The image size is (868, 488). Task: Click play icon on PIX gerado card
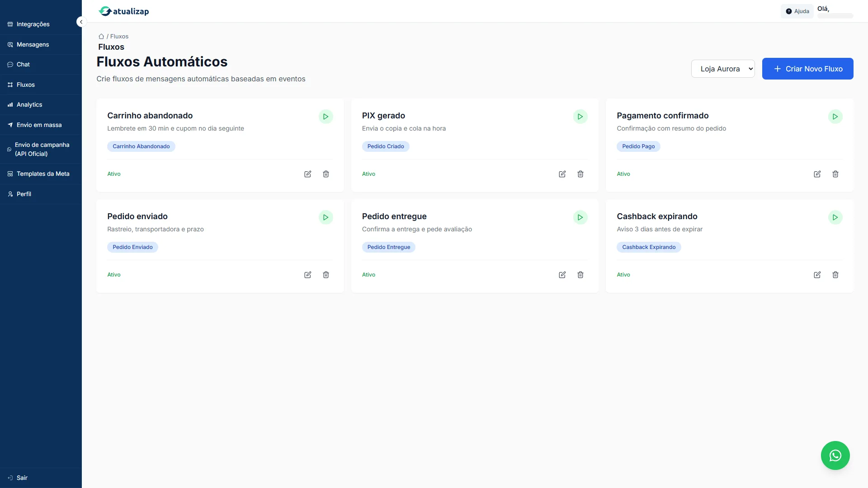pyautogui.click(x=580, y=117)
